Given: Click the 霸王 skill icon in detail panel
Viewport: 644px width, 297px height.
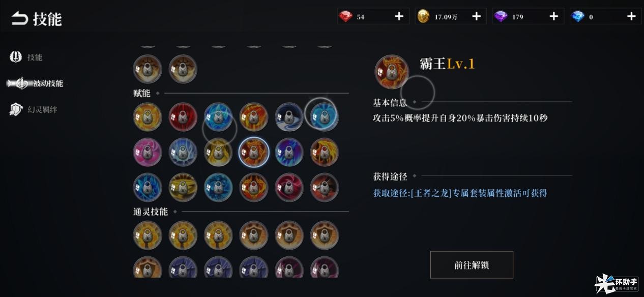Looking at the screenshot, I should pyautogui.click(x=392, y=72).
